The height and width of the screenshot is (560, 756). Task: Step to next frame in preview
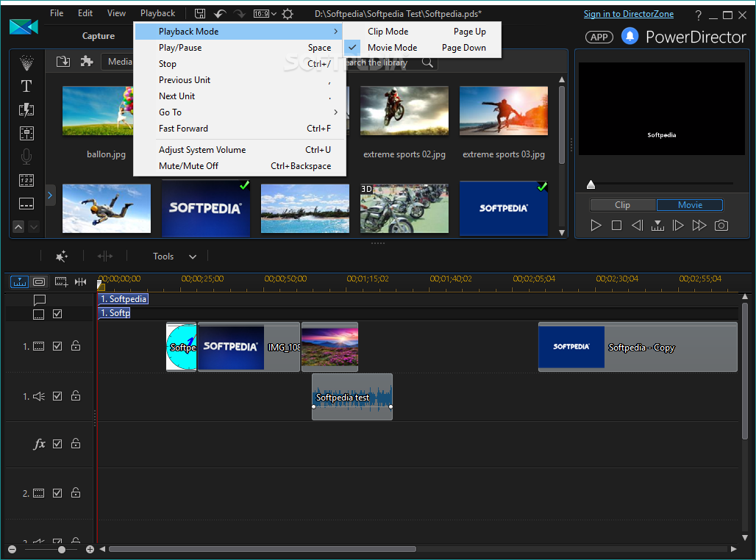tap(678, 225)
